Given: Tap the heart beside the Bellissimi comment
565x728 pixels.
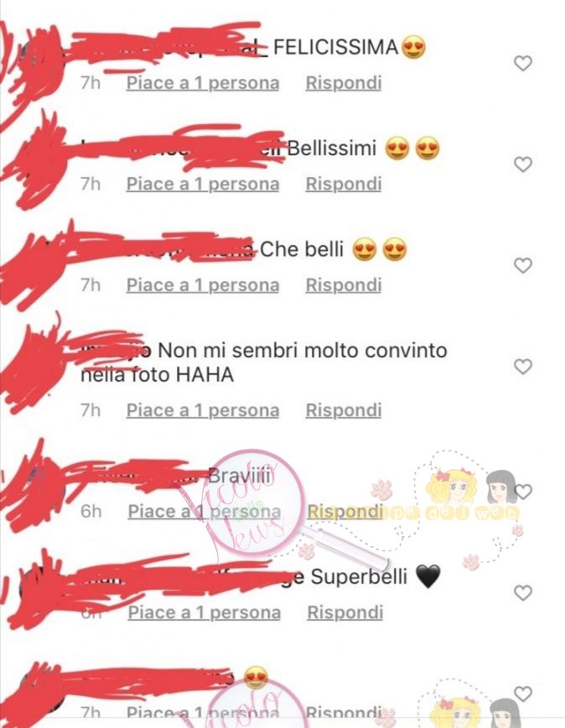Looking at the screenshot, I should pos(523,164).
